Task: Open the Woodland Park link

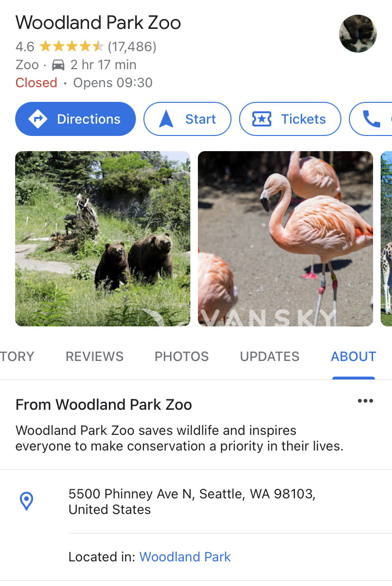Action: pyautogui.click(x=185, y=557)
